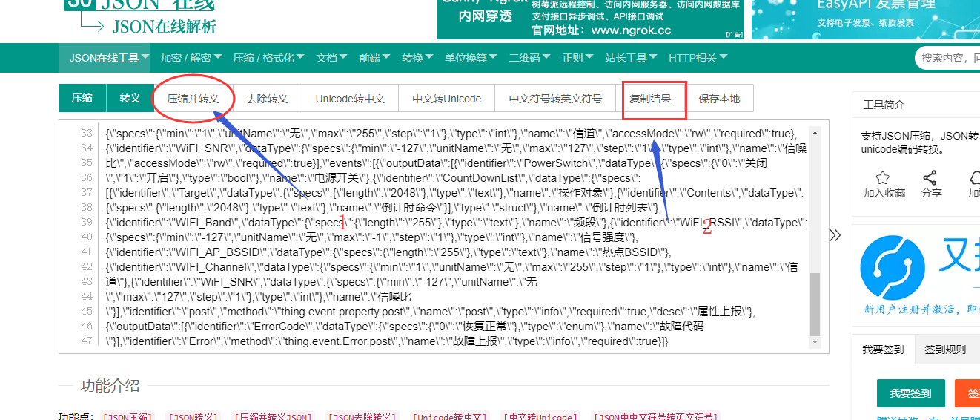Click the [JSON压缩] feature tag
Image resolution: width=980 pixels, height=420 pixels.
(127, 417)
